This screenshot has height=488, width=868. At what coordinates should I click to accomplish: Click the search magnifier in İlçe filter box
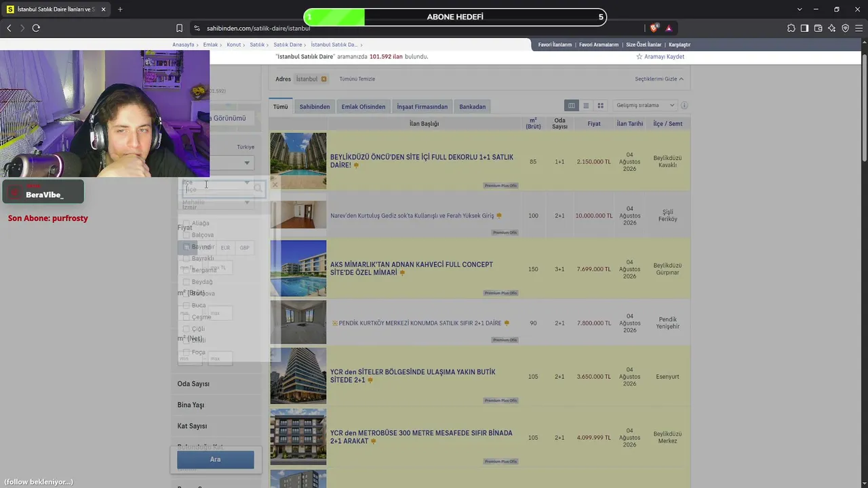tap(258, 188)
